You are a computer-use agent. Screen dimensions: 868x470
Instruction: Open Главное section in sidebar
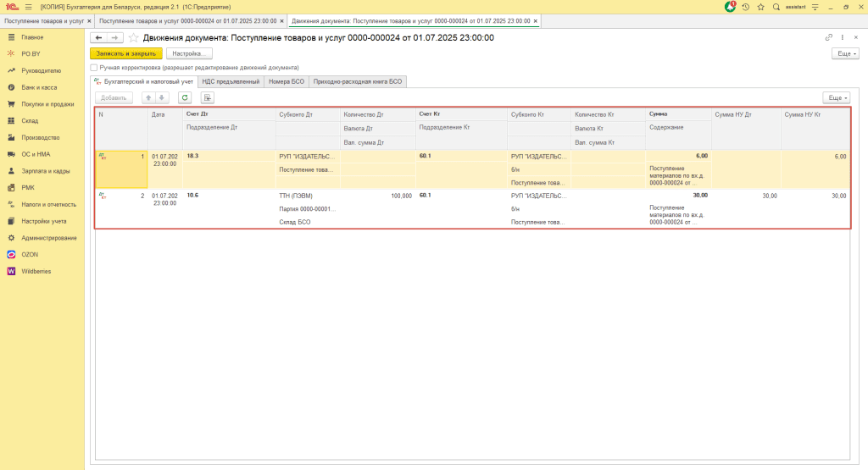32,37
